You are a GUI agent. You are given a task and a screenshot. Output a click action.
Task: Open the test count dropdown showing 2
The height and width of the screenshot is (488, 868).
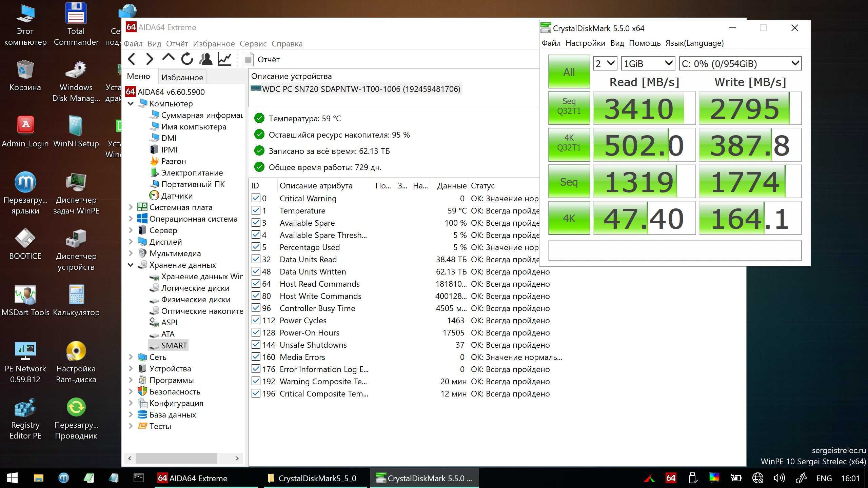[605, 63]
